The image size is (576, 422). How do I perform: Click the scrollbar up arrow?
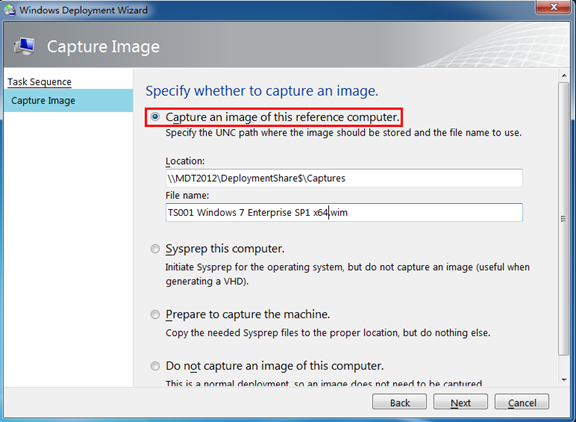coord(564,76)
